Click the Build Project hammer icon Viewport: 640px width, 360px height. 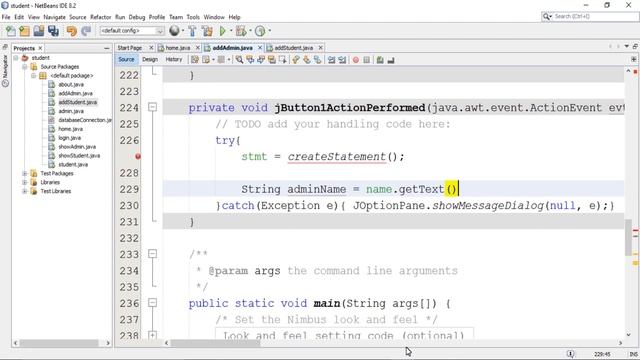click(x=192, y=31)
